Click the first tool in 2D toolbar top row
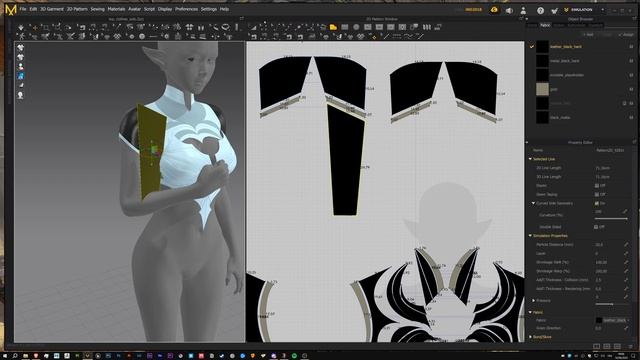This screenshot has height=360, width=640. [x=253, y=27]
